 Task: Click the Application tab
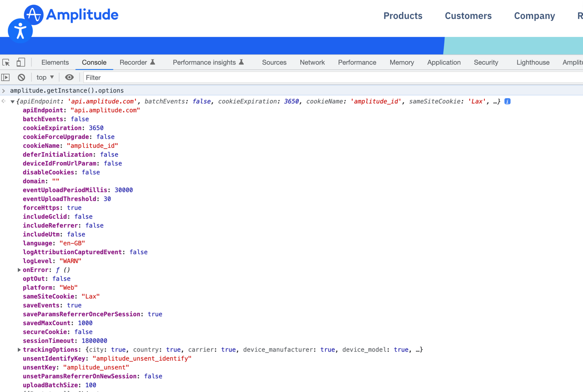(x=443, y=62)
